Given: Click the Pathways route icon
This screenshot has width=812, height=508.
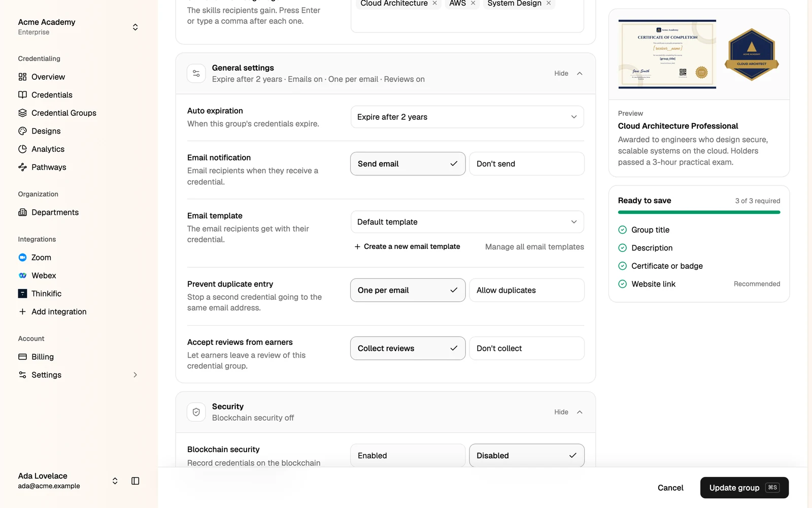Looking at the screenshot, I should click(22, 167).
